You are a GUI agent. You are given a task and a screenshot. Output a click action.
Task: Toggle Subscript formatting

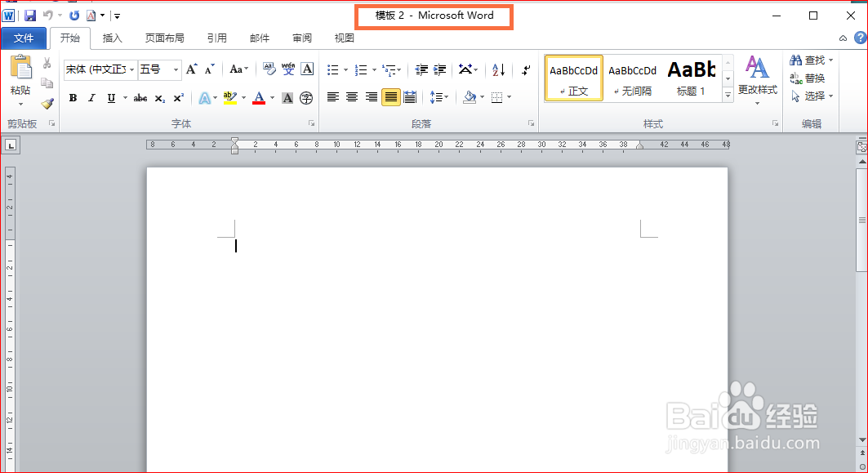159,98
